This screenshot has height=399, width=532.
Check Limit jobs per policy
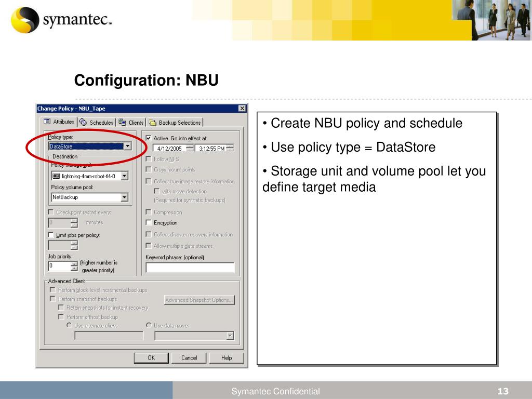point(51,235)
